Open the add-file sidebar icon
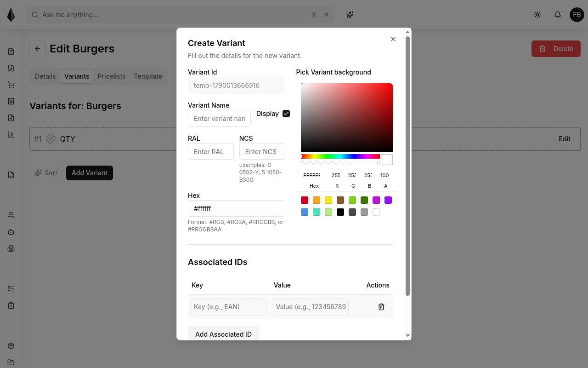This screenshot has width=588, height=368. click(11, 118)
